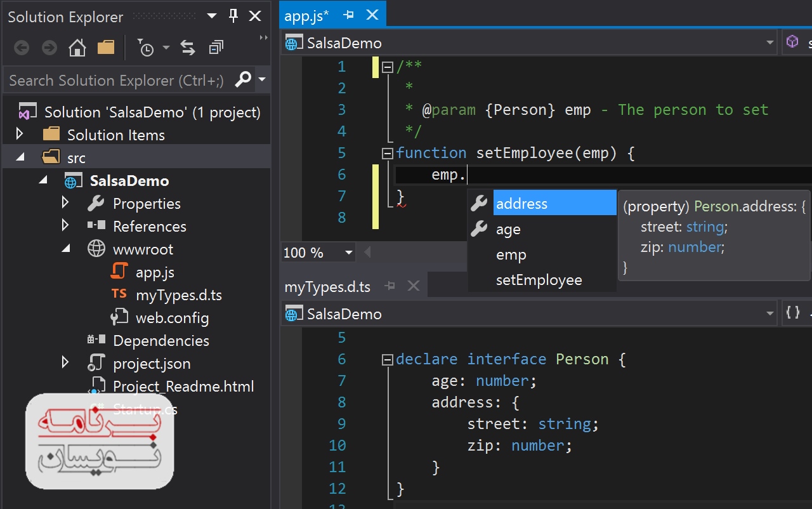Collapse the src folder
812x509 pixels.
point(21,157)
